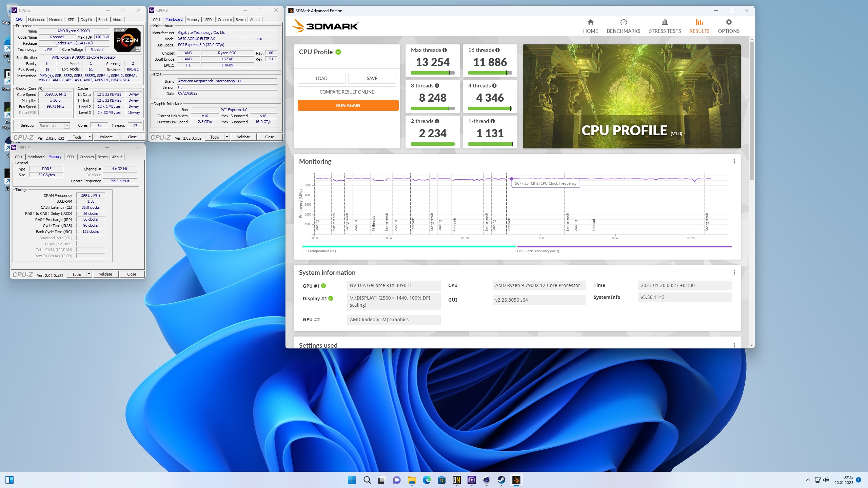Click Close in the Memory CPU-Z window

click(x=132, y=274)
